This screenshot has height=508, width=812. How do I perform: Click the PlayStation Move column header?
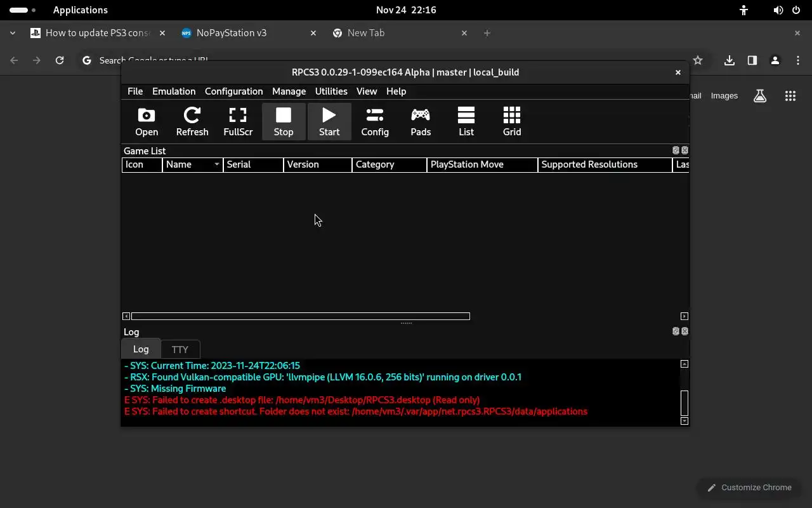pos(482,164)
